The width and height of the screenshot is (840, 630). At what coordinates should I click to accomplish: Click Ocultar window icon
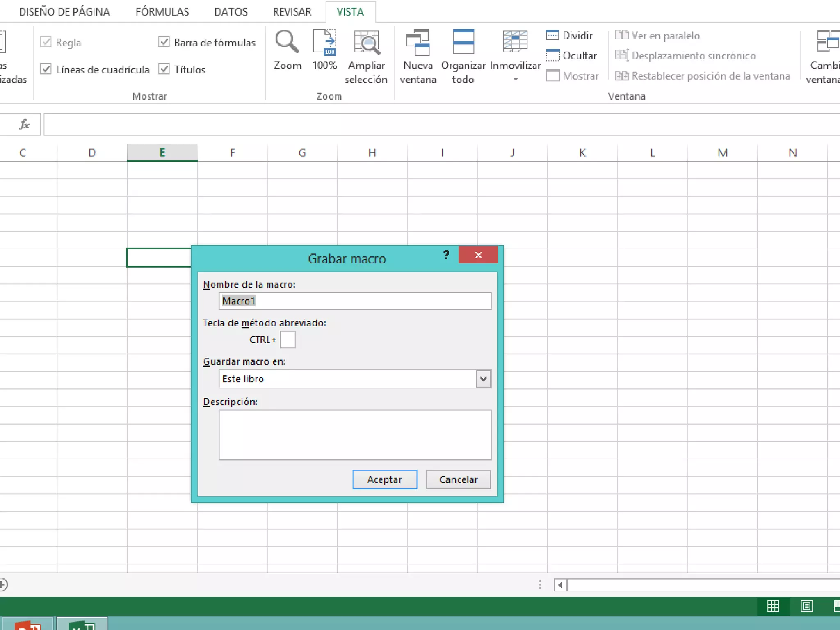552,55
